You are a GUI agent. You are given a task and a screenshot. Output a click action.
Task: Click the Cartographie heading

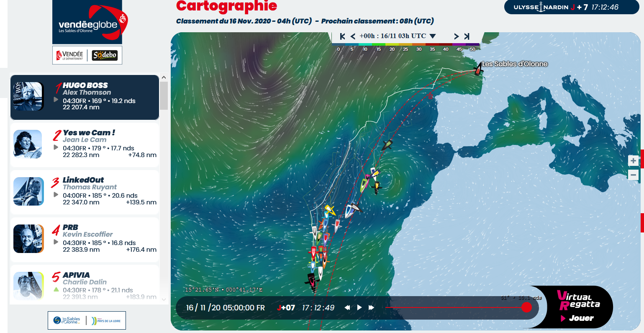tap(226, 6)
